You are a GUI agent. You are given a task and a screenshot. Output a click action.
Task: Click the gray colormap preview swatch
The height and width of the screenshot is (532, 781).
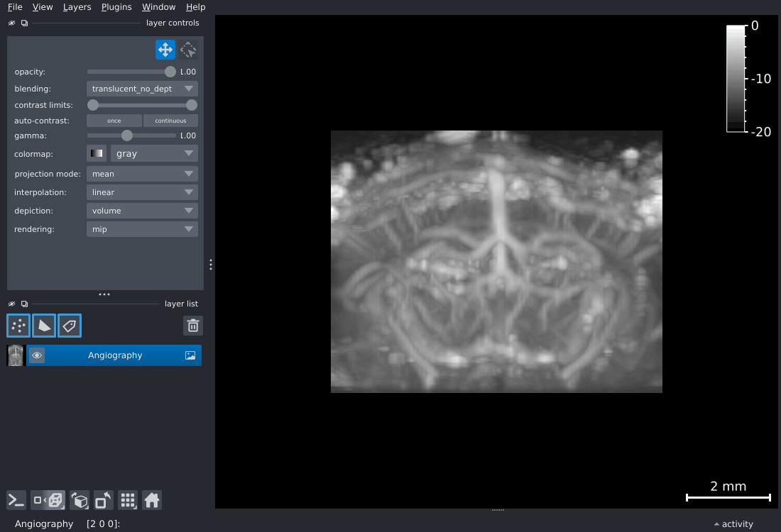97,154
